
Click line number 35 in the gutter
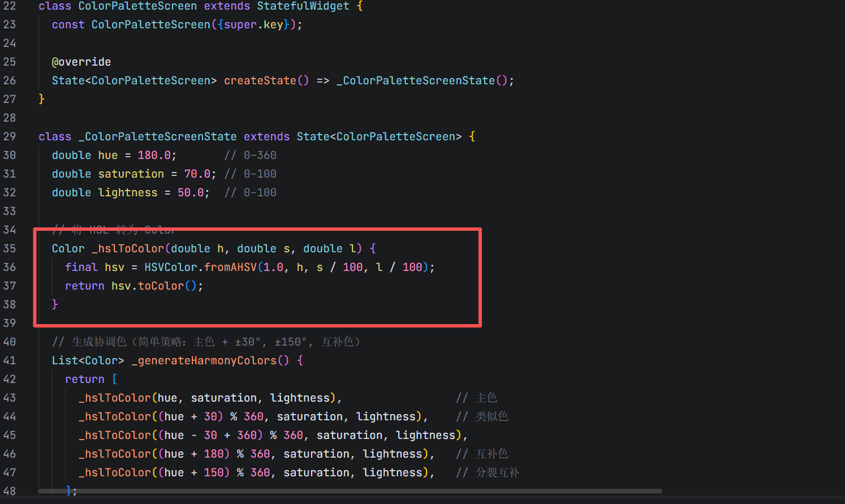(10, 248)
